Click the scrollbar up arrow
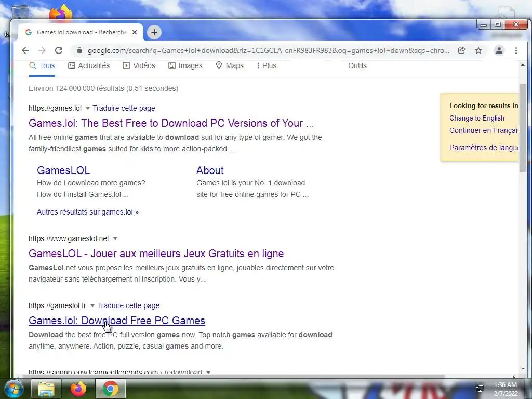The image size is (532, 399). [523, 65]
